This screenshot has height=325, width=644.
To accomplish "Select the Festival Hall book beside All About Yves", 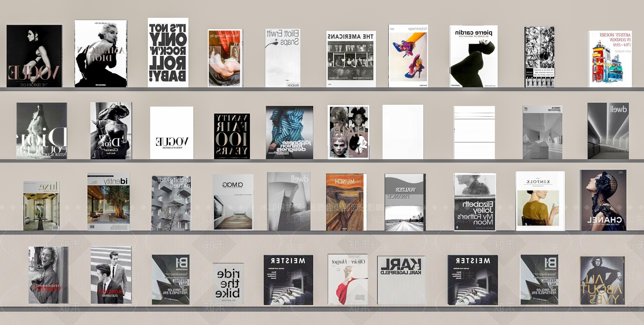I will click(x=539, y=279).
